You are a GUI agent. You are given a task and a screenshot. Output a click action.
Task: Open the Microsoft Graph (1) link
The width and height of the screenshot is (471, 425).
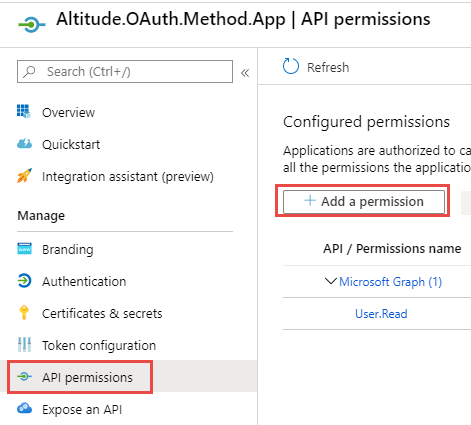click(390, 282)
